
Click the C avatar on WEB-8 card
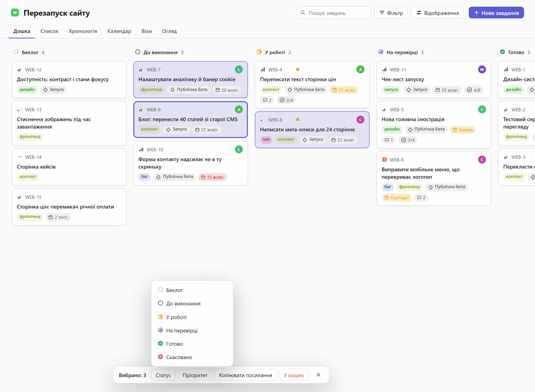(360, 120)
